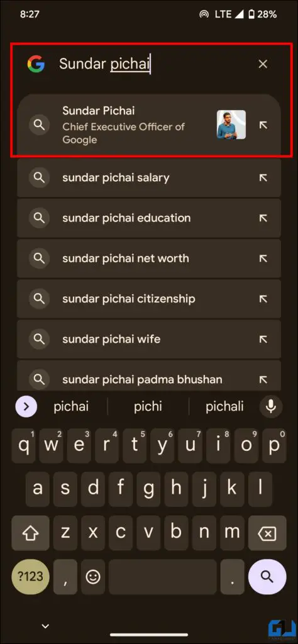Switch to the ?123 symbols keyboard
The height and width of the screenshot is (644, 298).
tap(30, 577)
